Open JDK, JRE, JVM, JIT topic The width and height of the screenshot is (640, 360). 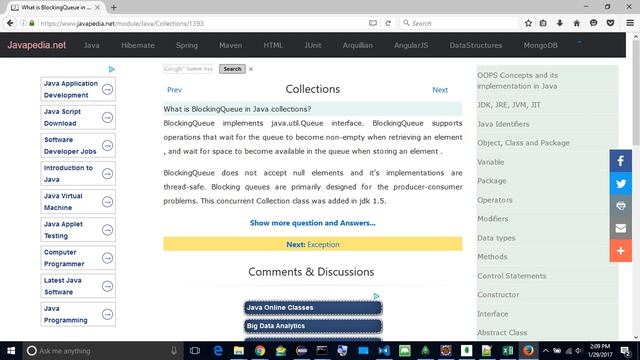coord(509,105)
